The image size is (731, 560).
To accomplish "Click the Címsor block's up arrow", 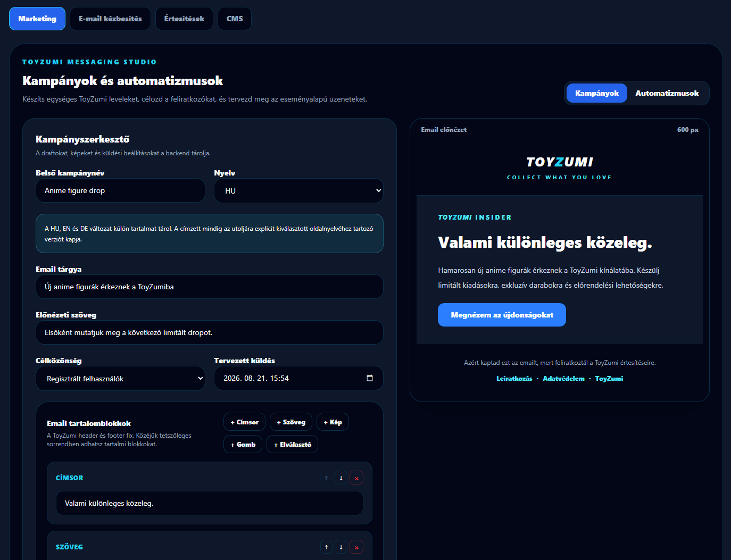I will pyautogui.click(x=326, y=478).
